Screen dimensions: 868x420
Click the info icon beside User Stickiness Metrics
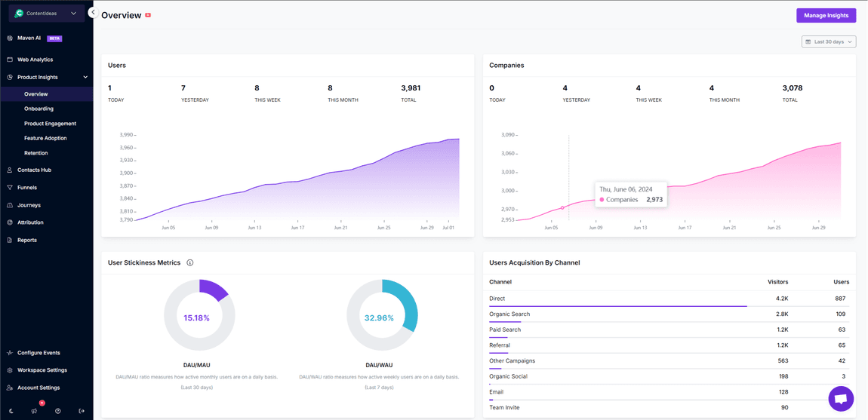(190, 263)
